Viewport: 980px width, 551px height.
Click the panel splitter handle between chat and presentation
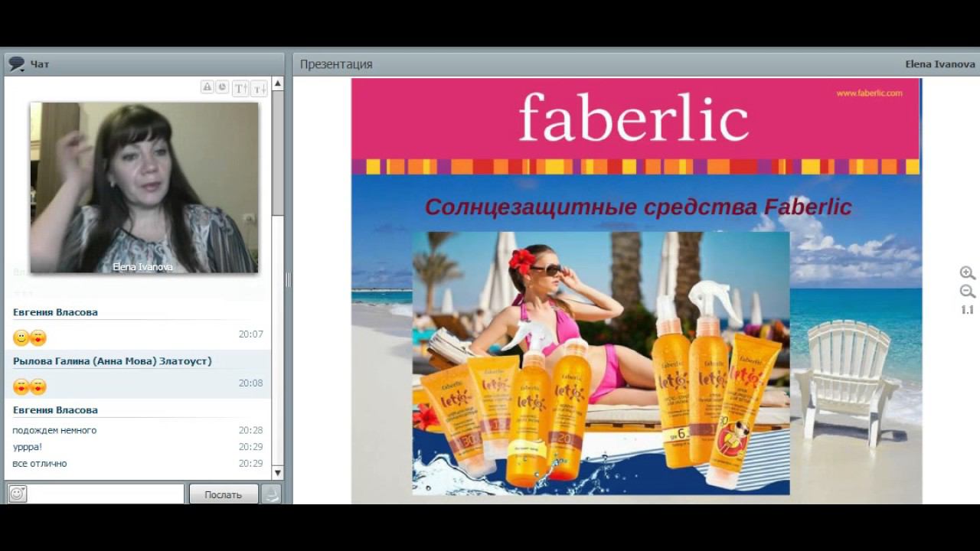click(288, 279)
